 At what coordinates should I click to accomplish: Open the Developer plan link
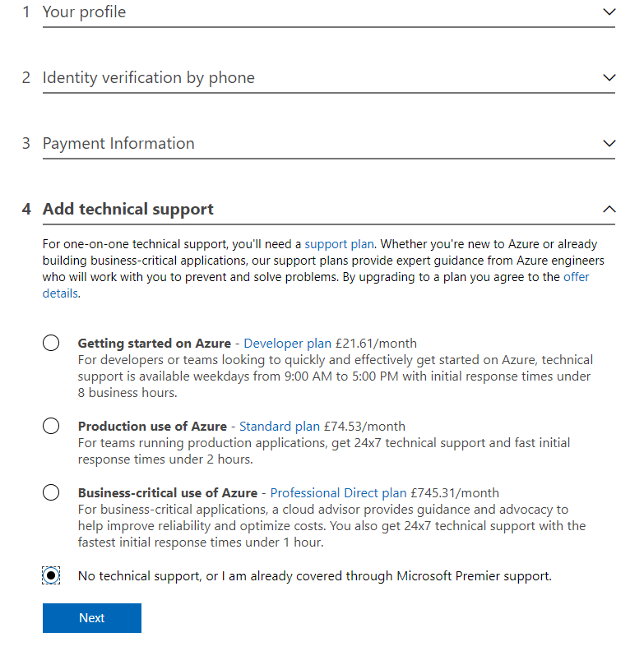point(287,344)
